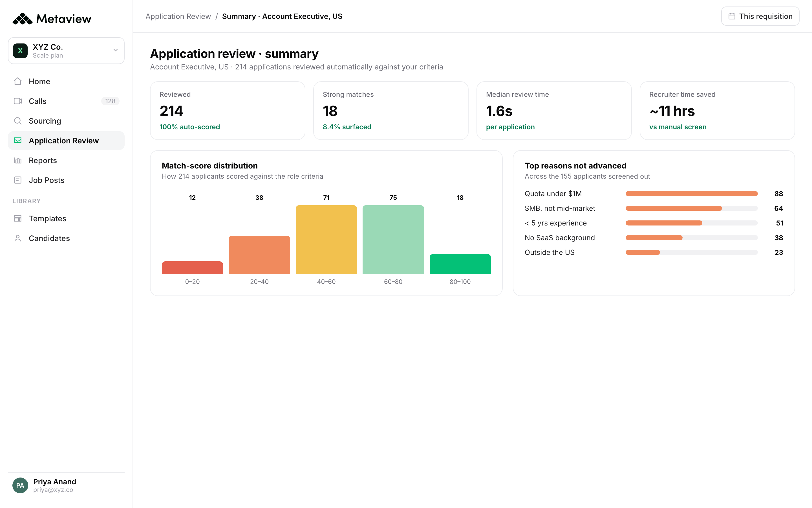Open Job Posts in the sidebar
The image size is (812, 508).
pos(66,180)
